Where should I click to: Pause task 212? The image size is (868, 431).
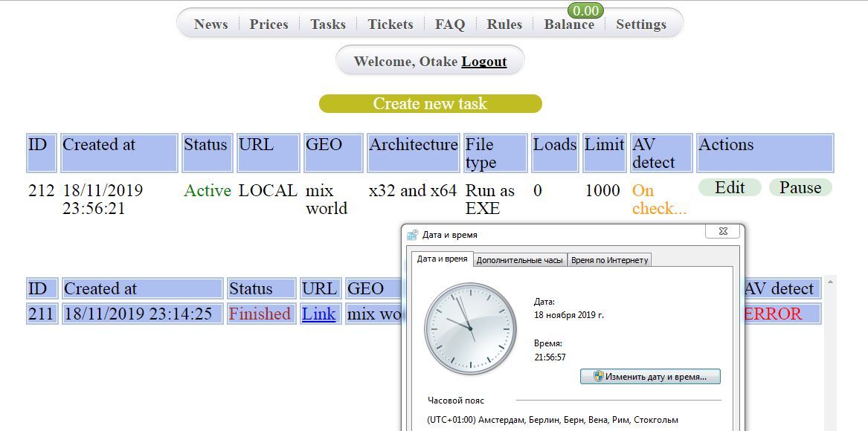coord(800,187)
